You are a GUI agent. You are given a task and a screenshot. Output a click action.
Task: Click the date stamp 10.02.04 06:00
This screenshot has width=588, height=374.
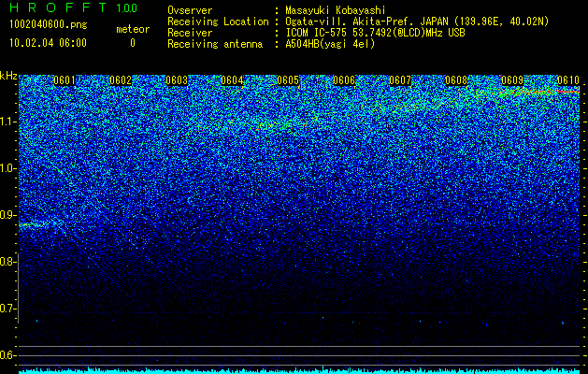48,43
